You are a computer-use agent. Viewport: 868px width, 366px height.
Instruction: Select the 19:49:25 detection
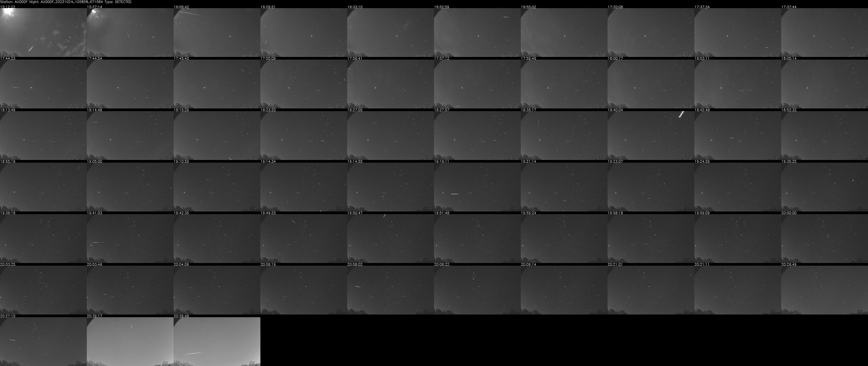tap(304, 238)
